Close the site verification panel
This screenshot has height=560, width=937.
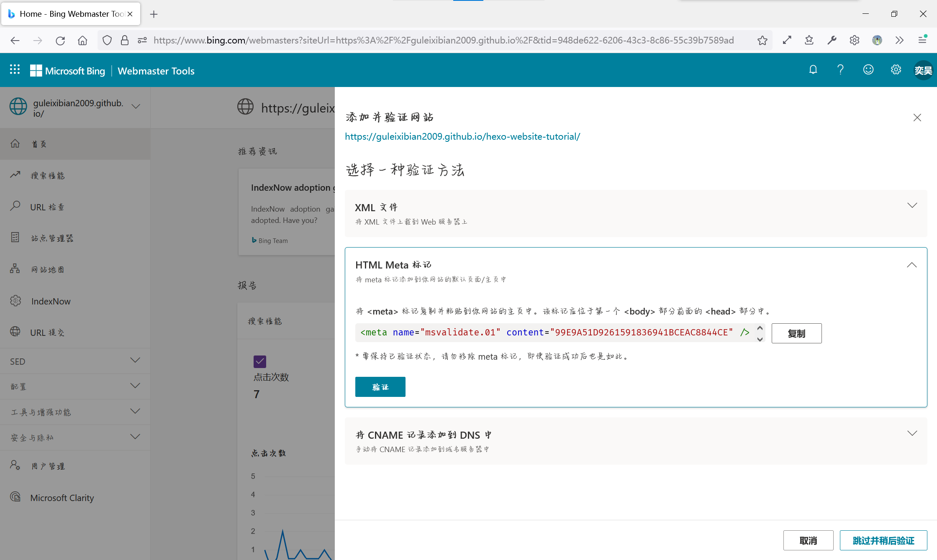tap(917, 118)
